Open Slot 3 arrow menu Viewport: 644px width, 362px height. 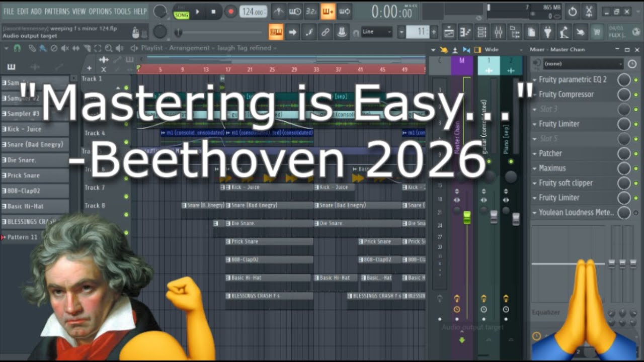(534, 109)
